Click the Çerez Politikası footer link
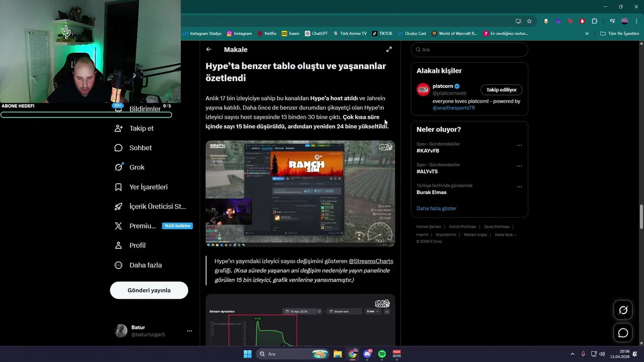The image size is (644, 362). (497, 227)
